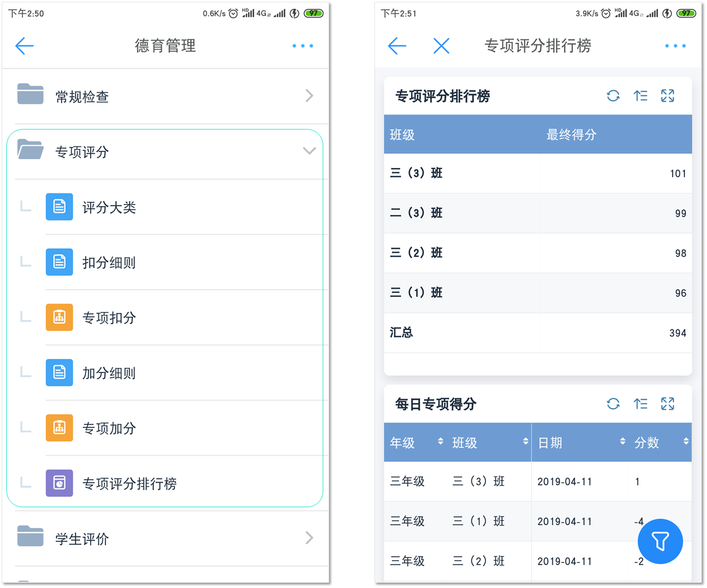The height and width of the screenshot is (588, 707).
Task: Select the 三（3）班 ranking row
Action: click(538, 173)
